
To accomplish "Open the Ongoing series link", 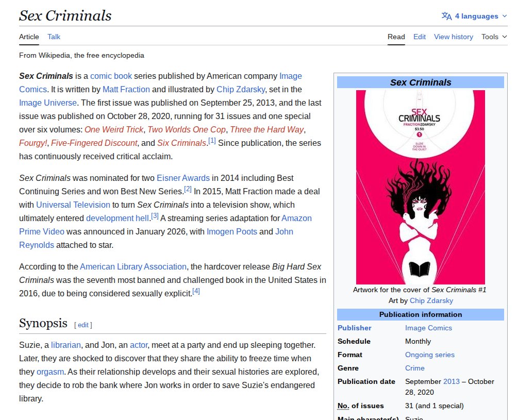I will pos(429,355).
